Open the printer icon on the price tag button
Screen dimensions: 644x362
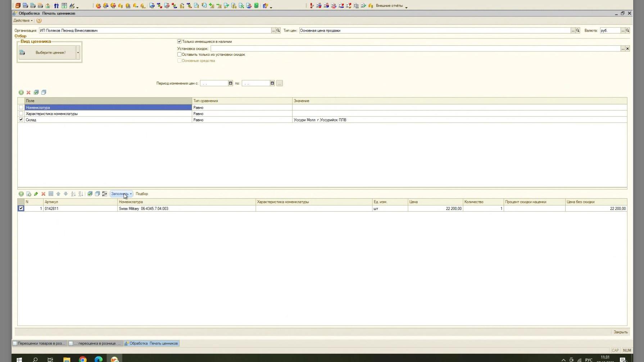point(22,53)
